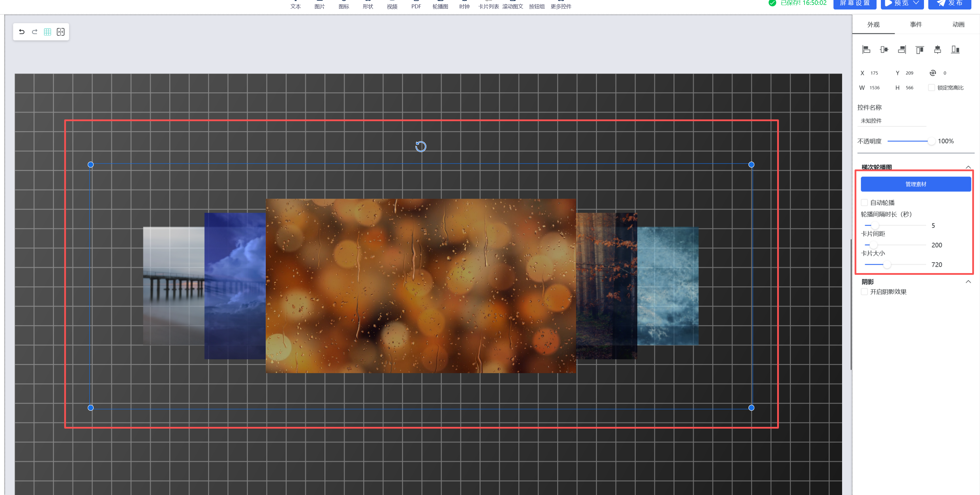Add a 图片 widget
This screenshot has height=495, width=980.
319,5
